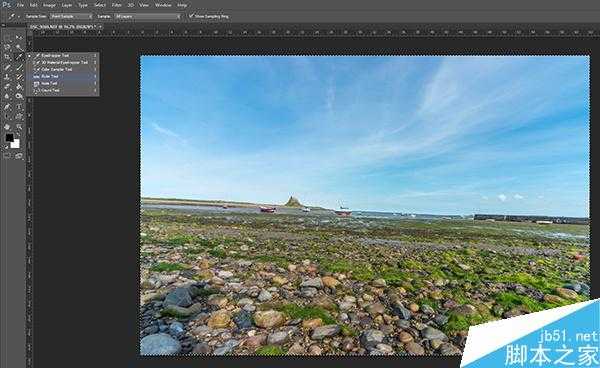Select the Hand tool

pyautogui.click(x=7, y=127)
